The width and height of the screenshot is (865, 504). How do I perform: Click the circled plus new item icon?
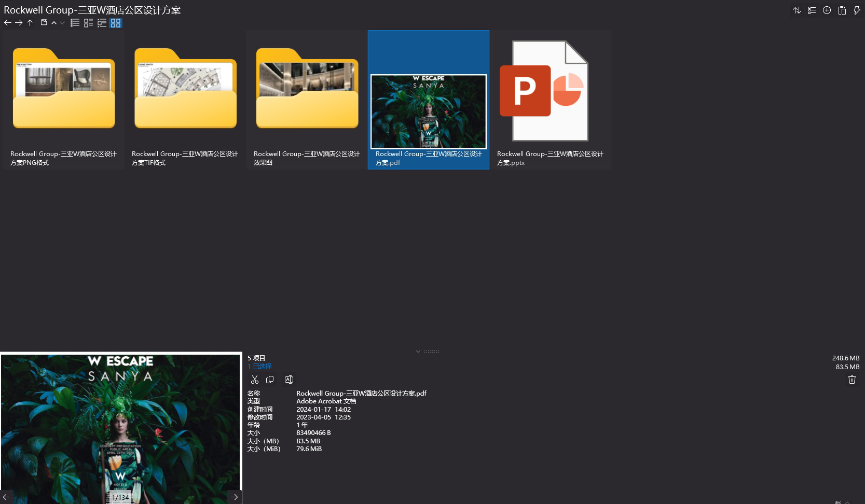(x=827, y=10)
